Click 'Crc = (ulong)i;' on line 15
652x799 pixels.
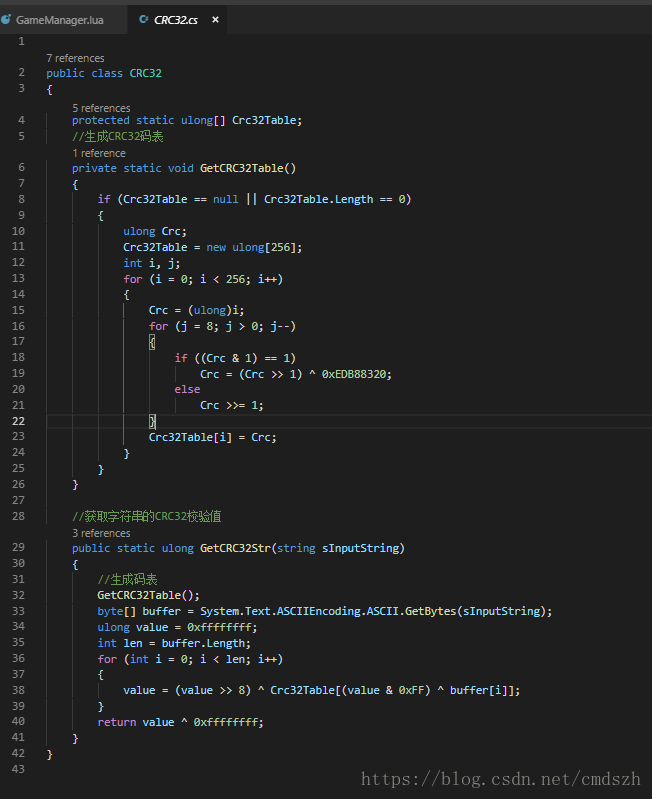196,310
